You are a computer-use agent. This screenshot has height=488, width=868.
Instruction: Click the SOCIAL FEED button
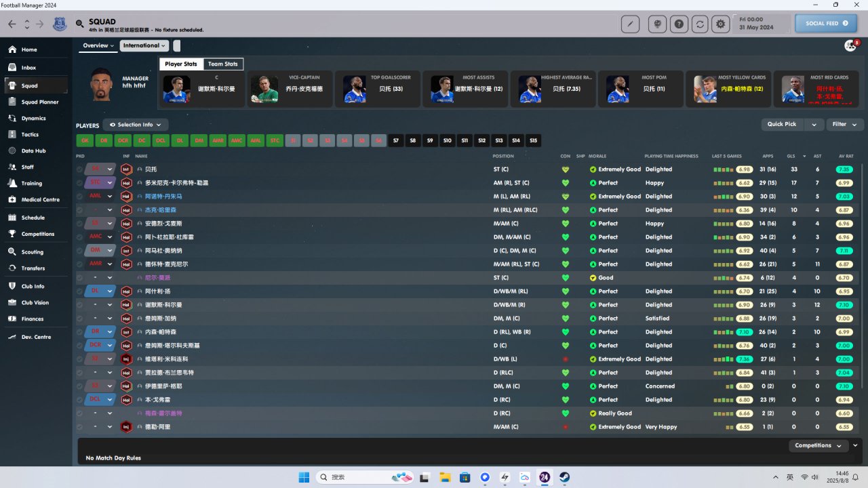tap(825, 24)
